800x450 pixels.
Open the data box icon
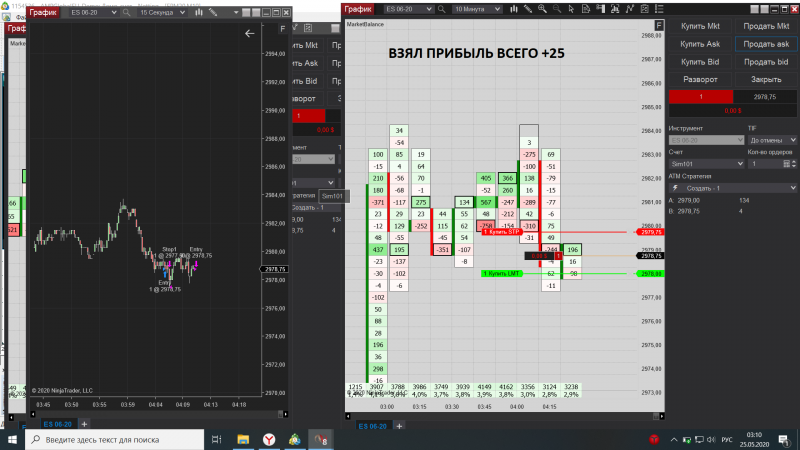pos(586,9)
